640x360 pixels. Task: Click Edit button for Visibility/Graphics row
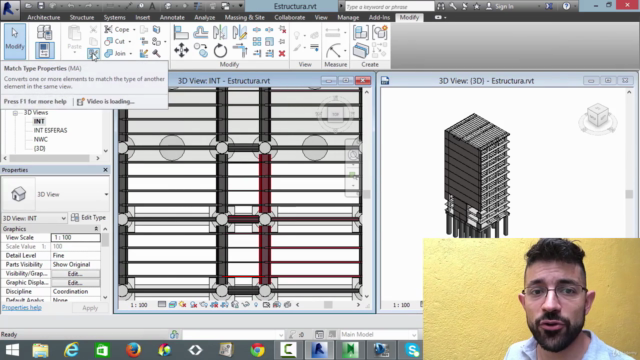pyautogui.click(x=75, y=273)
